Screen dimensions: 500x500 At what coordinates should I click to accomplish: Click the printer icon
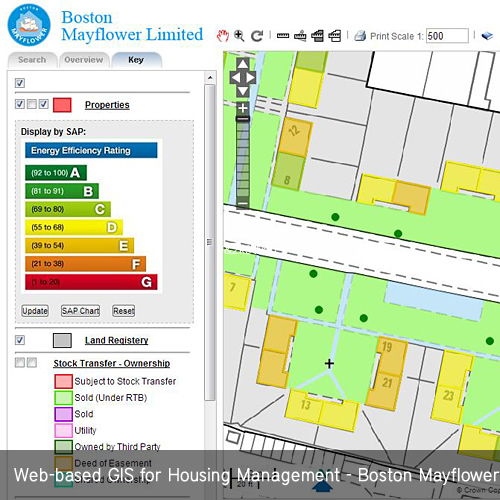[360, 36]
